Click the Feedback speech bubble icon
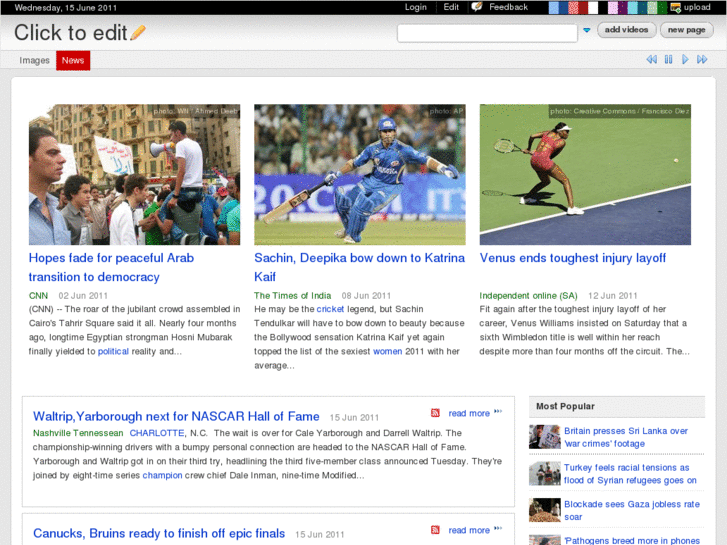Screen dimensions: 727x545 tap(477, 7)
